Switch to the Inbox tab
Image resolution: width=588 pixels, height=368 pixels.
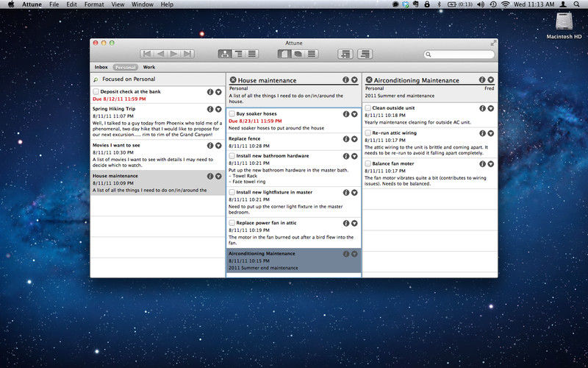(101, 67)
